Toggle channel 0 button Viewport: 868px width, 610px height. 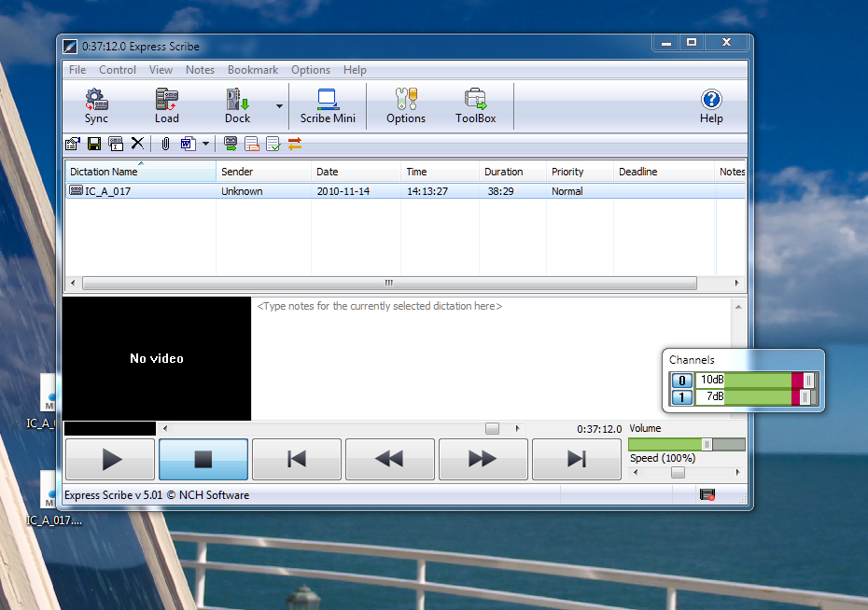click(682, 381)
